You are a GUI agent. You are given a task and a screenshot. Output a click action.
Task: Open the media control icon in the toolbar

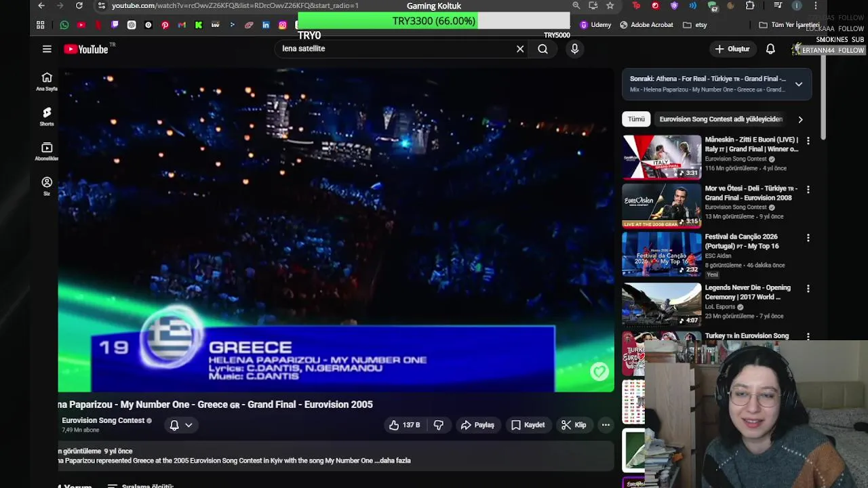tap(778, 5)
